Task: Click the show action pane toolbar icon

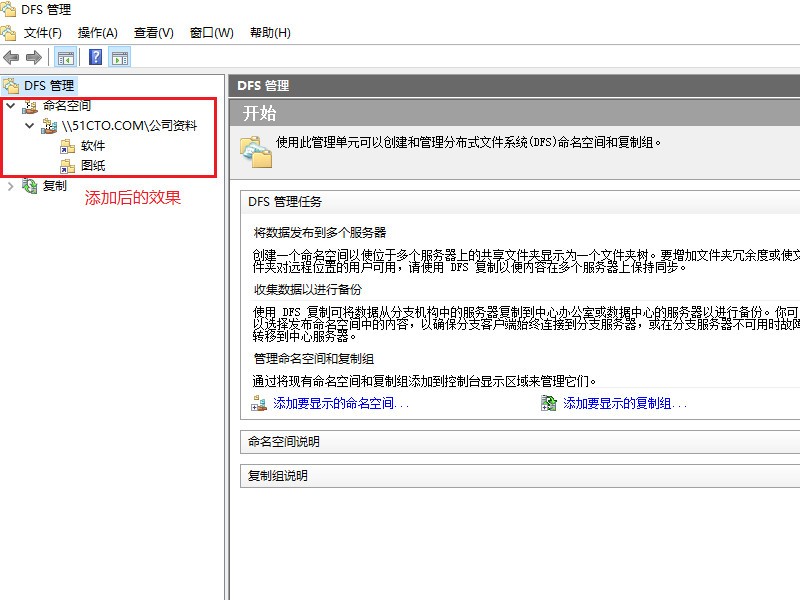Action: pos(119,57)
